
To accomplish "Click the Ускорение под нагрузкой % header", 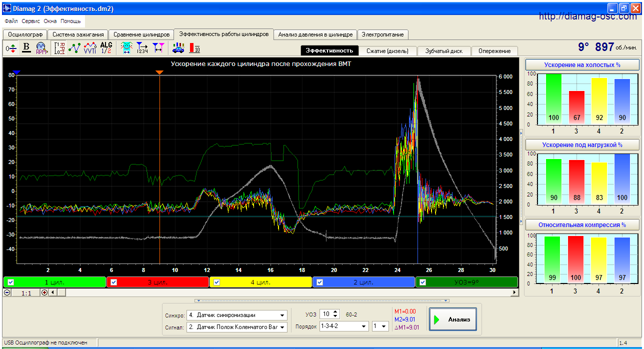I will pos(582,145).
